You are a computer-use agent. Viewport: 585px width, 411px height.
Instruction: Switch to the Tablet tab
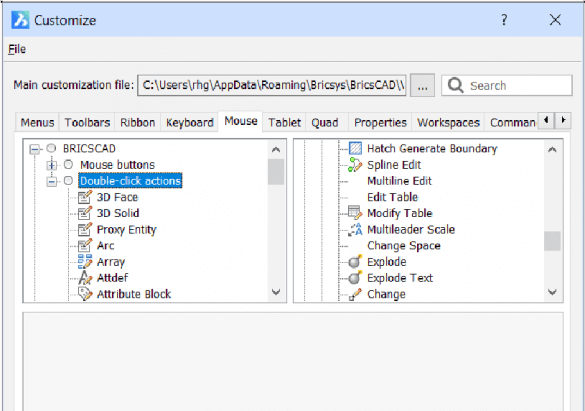point(284,122)
